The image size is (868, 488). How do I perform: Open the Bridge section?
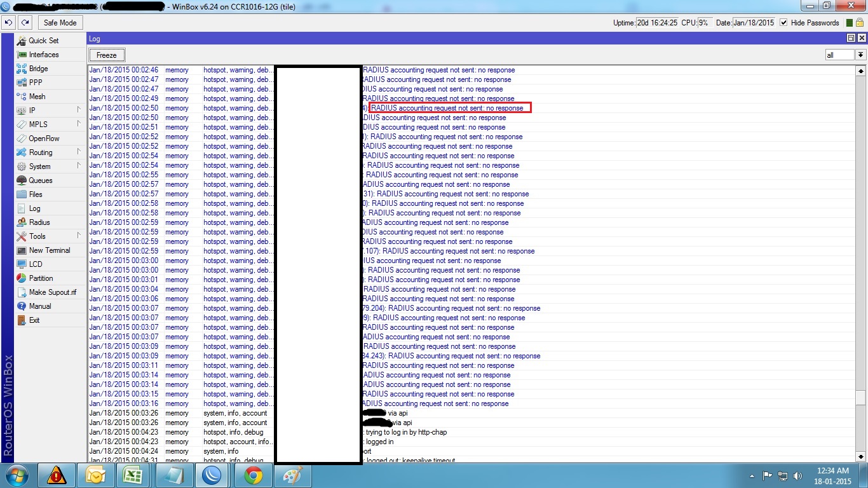click(38, 69)
